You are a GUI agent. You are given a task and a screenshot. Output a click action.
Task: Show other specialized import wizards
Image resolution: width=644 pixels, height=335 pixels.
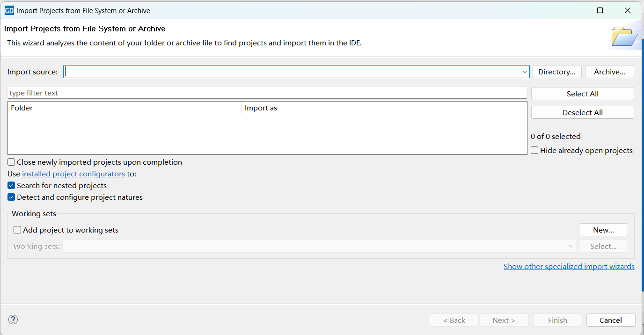569,267
